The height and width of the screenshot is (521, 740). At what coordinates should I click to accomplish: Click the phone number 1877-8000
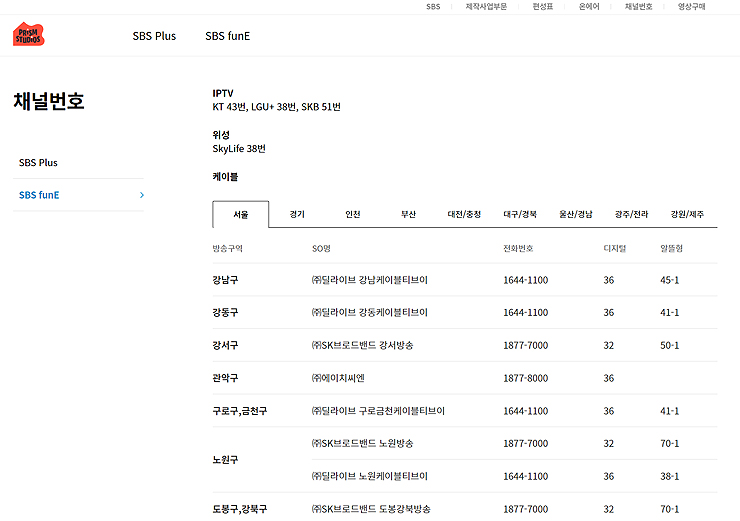[x=525, y=378]
